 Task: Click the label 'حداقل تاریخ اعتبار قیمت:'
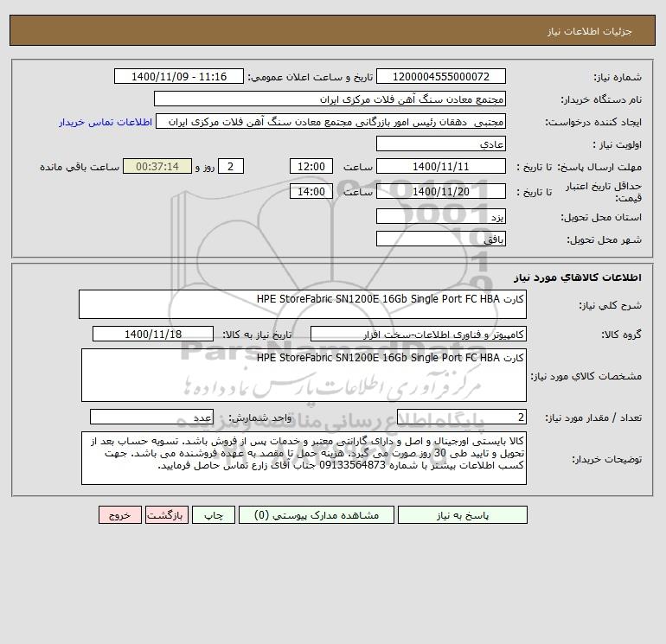(604, 192)
